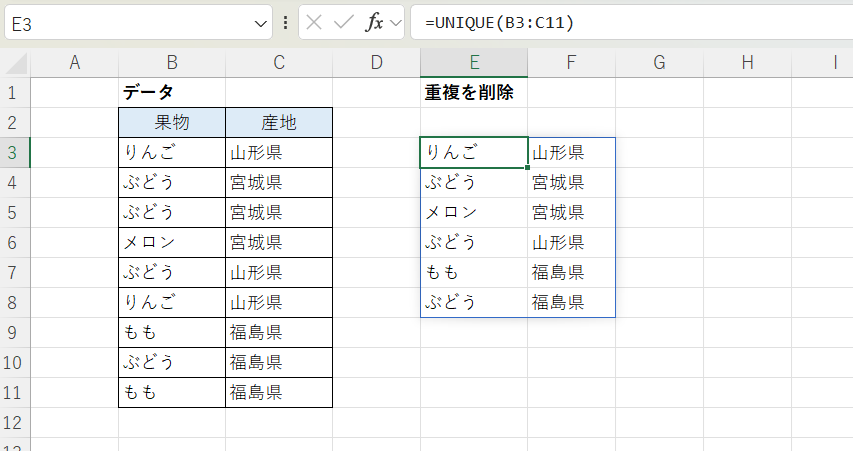853x451 pixels.
Task: Click cell C11 containing 福島県
Action: (279, 392)
